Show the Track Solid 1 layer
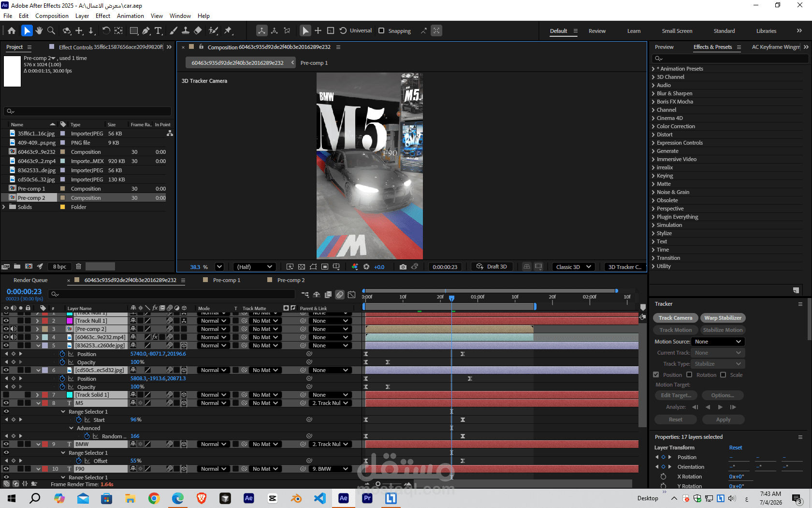Screen dimensions: 812x508 point(6,395)
